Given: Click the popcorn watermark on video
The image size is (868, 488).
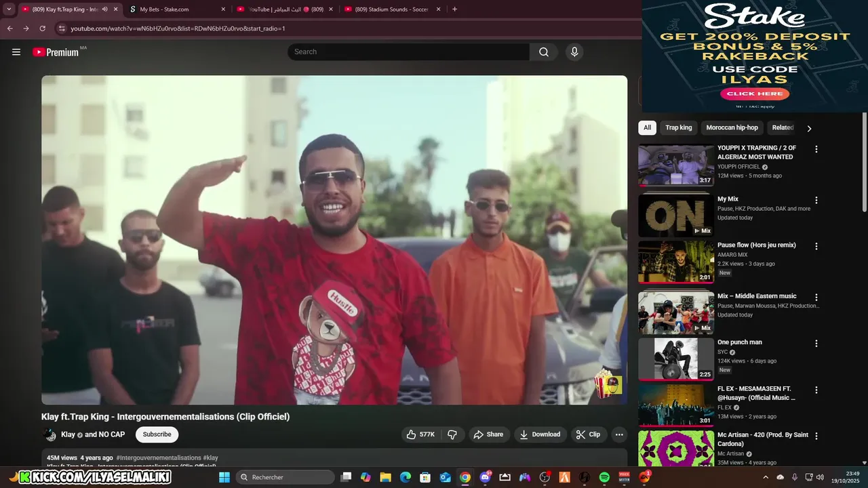Looking at the screenshot, I should [x=608, y=385].
